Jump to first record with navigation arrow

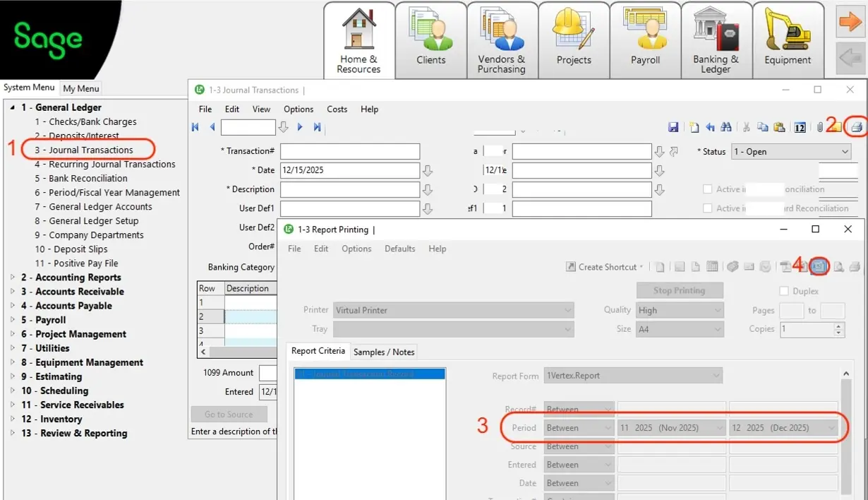(195, 127)
